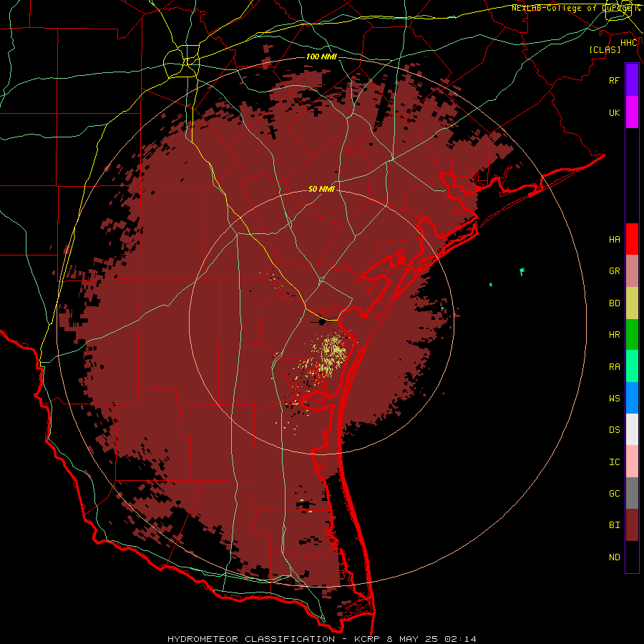Viewport: 644px width, 644px height.
Task: Click the UK magenta legend swatch
Action: pyautogui.click(x=632, y=112)
